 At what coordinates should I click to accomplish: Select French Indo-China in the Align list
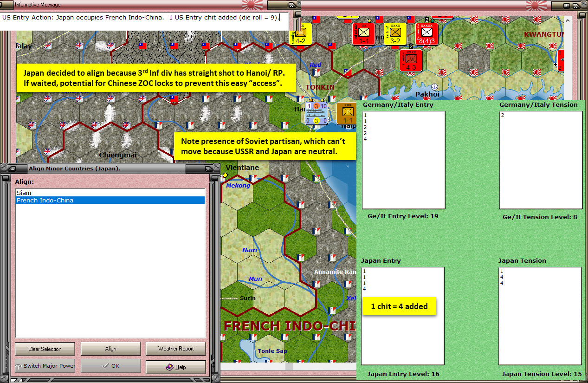pyautogui.click(x=110, y=201)
